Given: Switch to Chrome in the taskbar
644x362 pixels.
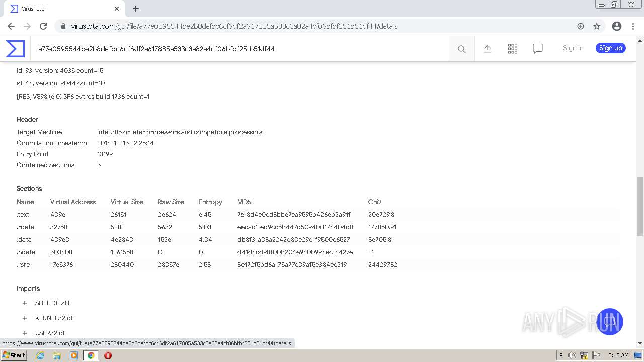Looking at the screenshot, I should tap(91, 355).
